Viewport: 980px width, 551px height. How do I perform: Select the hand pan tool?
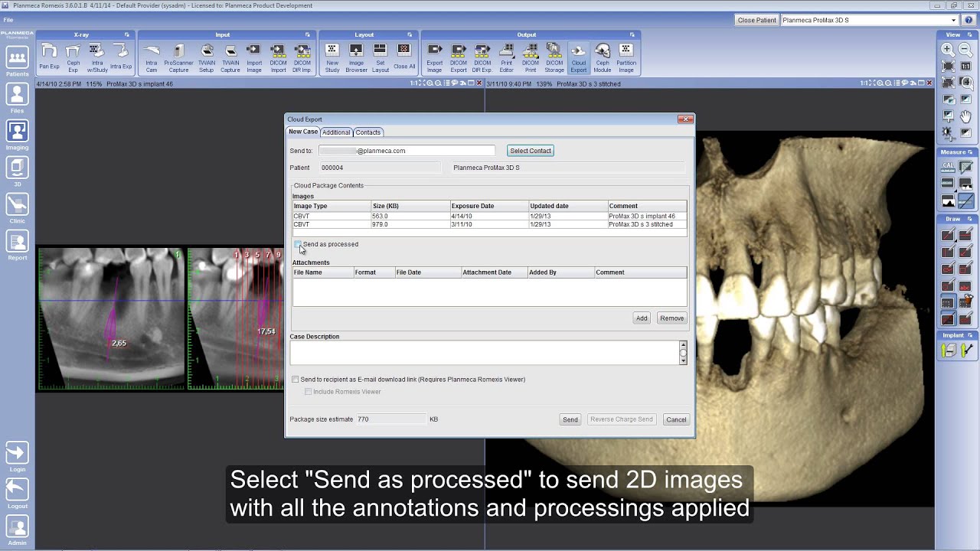tap(965, 116)
